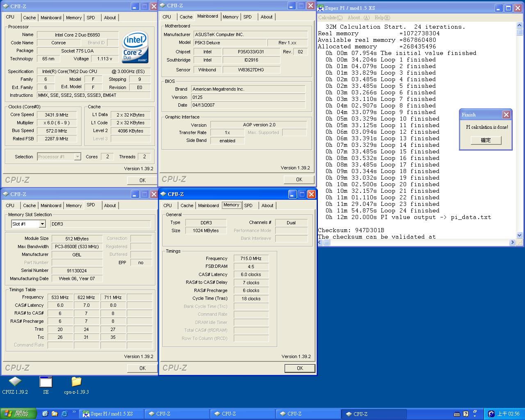
Task: Click the Core Speed value 3431.9 MHz
Action: click(x=57, y=115)
